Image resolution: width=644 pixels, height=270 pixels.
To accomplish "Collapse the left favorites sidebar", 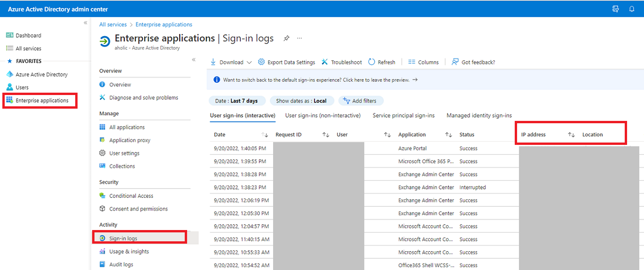I will coord(85,23).
